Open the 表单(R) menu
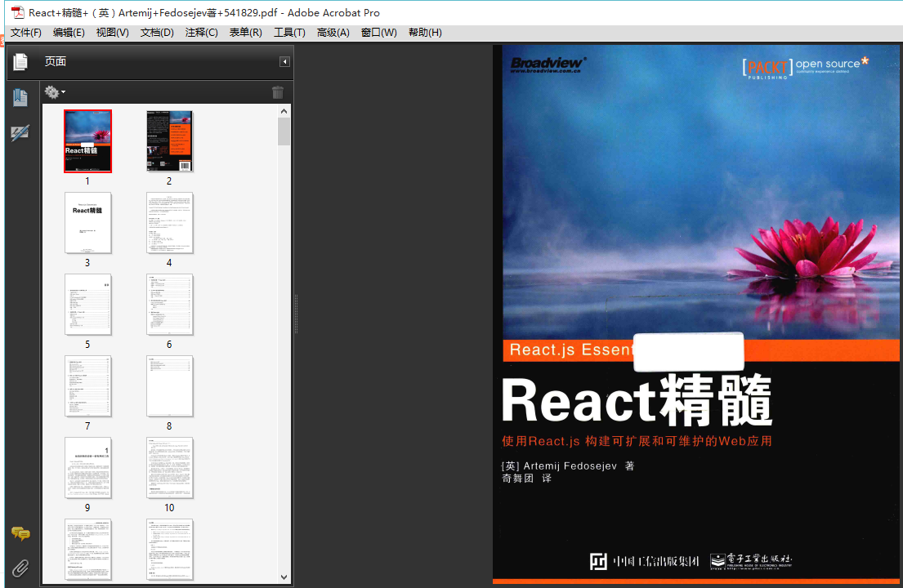Viewport: 903px width, 588px height. pos(245,32)
